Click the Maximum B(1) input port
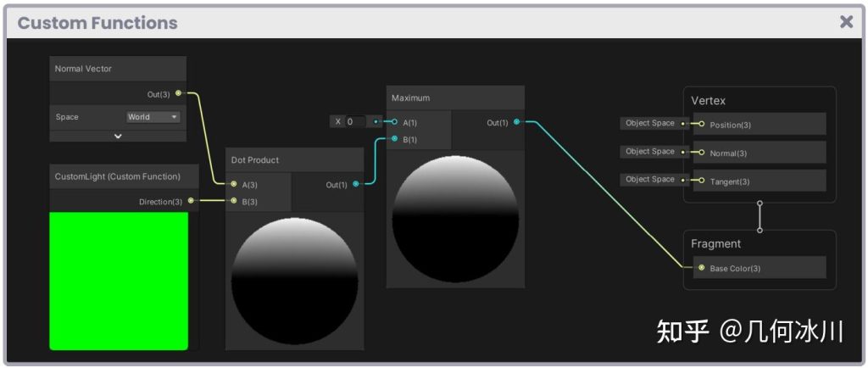Viewport: 868px width, 368px height. pos(394,139)
